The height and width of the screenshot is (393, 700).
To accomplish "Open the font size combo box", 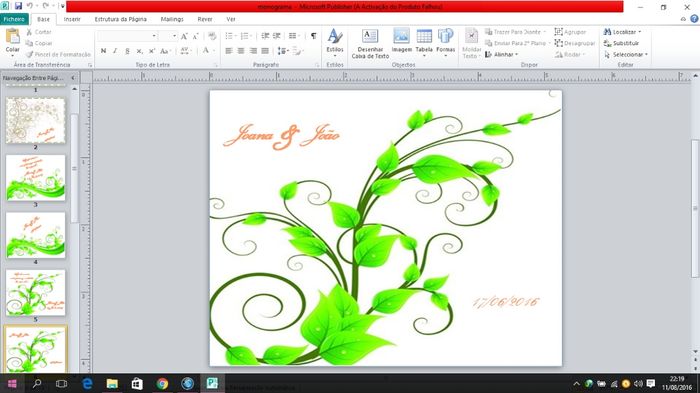I will (168, 36).
